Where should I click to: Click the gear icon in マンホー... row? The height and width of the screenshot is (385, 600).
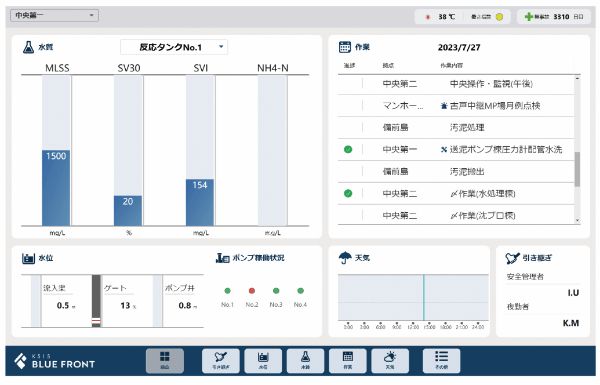click(444, 106)
